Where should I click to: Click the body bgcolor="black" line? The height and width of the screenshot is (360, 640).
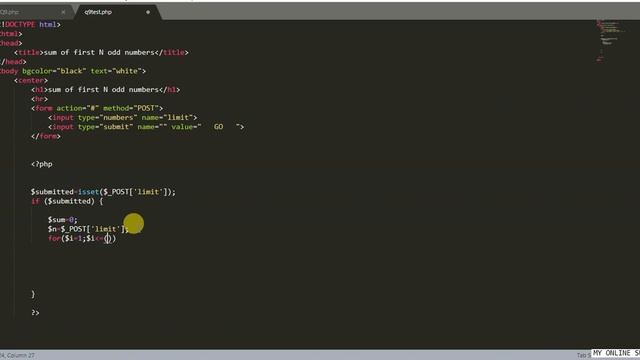click(x=73, y=71)
